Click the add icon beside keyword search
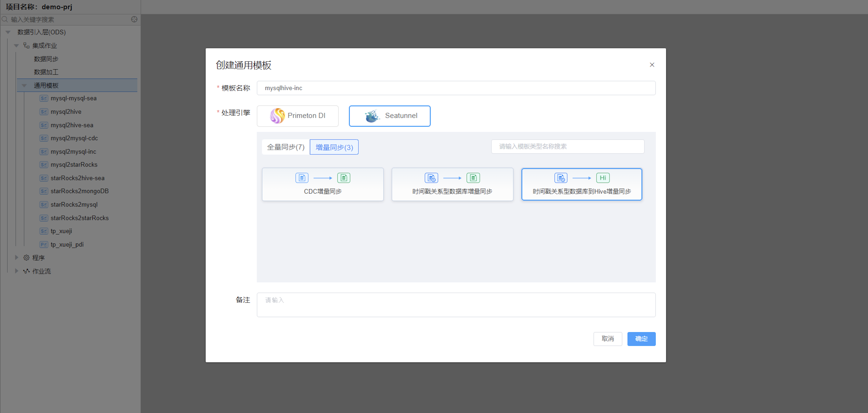Viewport: 868px width, 413px height. (134, 19)
